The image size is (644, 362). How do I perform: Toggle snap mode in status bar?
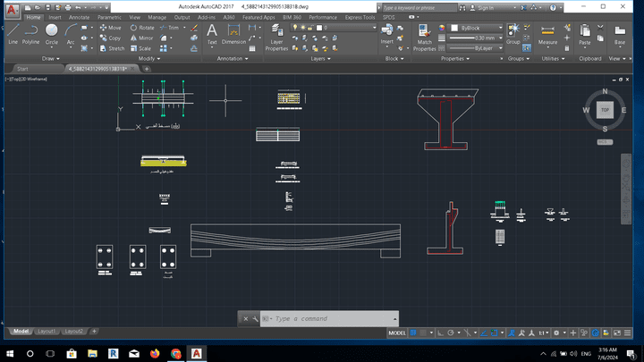tap(423, 333)
